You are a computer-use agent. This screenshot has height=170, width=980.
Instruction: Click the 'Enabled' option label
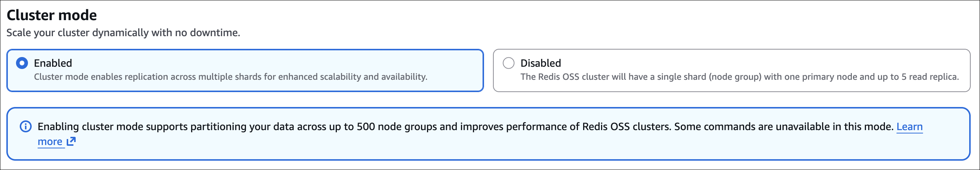[x=53, y=63]
